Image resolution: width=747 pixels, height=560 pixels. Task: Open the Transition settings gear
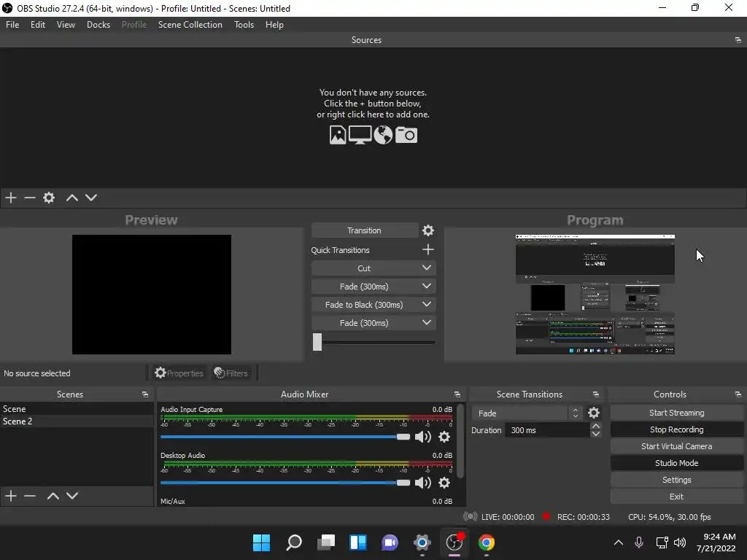tap(428, 230)
